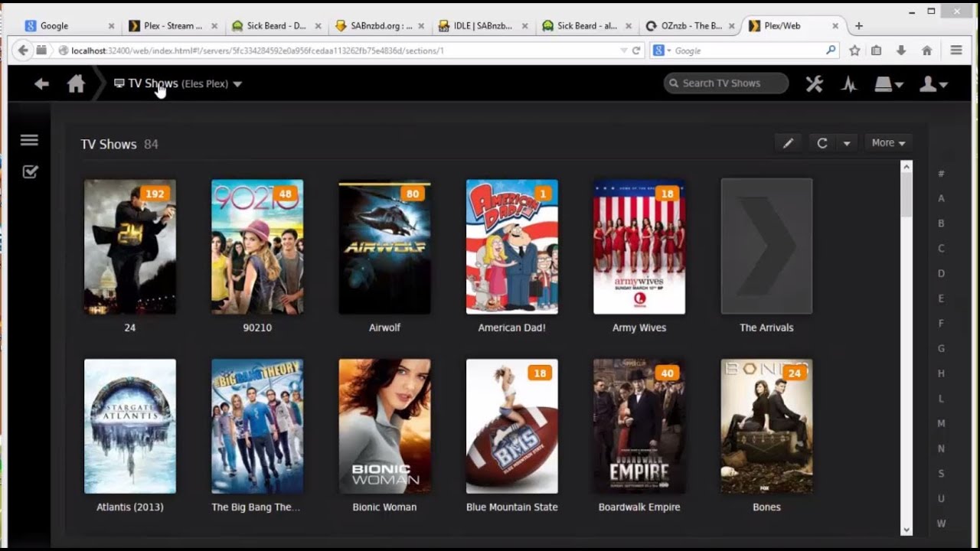Open The Big Bang Theory poster
The height and width of the screenshot is (551, 980).
click(257, 426)
